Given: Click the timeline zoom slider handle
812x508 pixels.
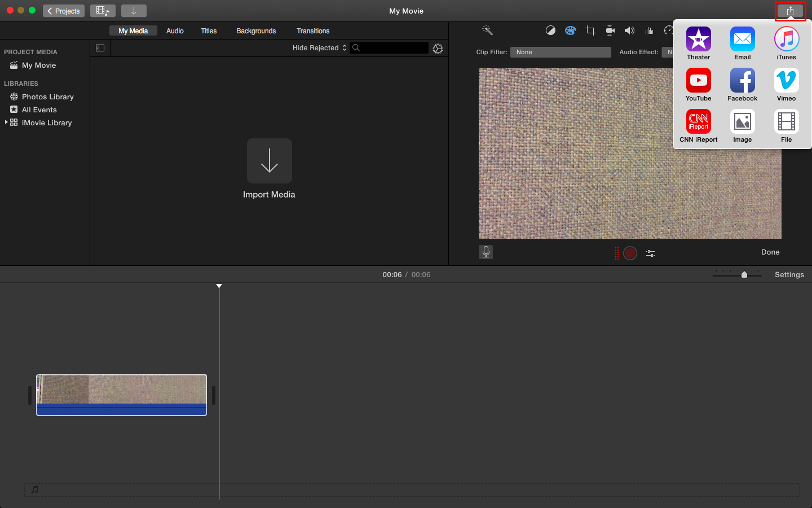Looking at the screenshot, I should (744, 275).
